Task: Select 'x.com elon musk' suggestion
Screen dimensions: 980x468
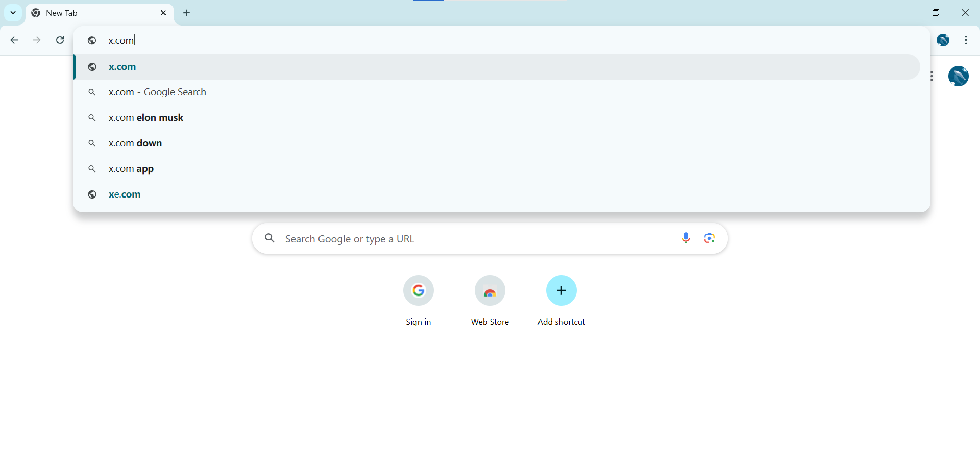Action: point(146,118)
